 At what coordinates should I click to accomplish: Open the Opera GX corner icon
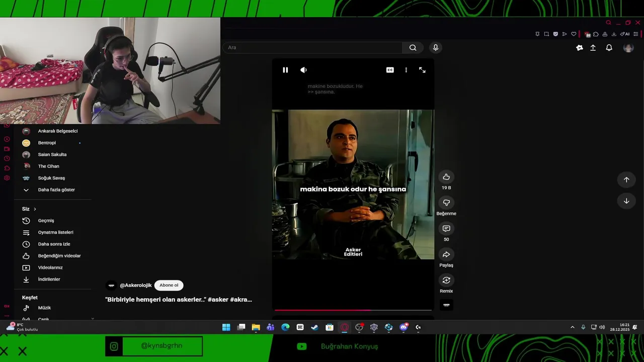point(7,306)
